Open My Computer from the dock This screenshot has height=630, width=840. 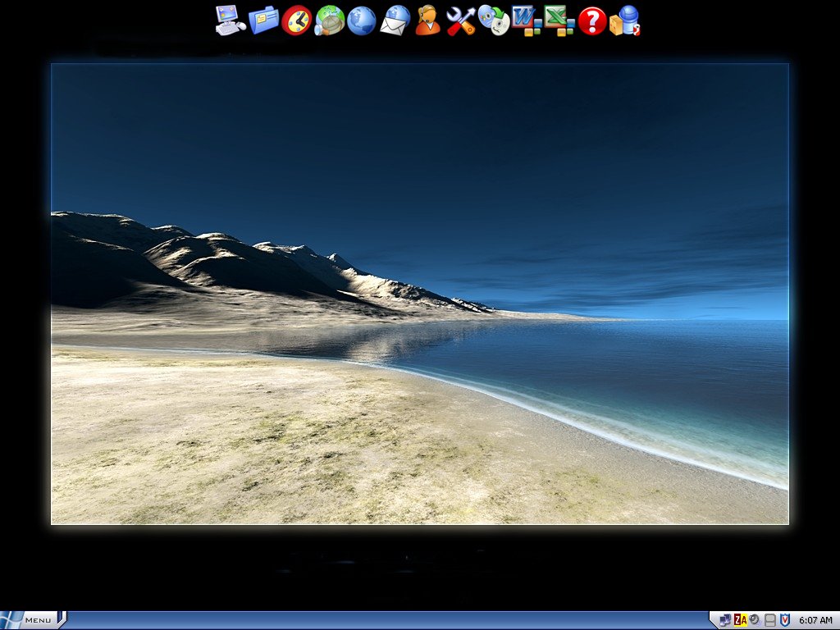click(x=231, y=20)
